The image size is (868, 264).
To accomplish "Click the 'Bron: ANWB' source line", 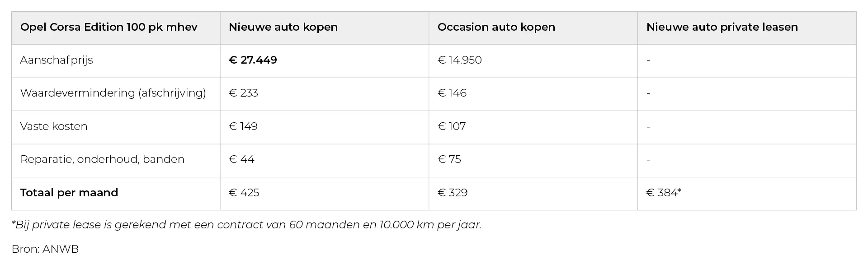I will tap(45, 249).
